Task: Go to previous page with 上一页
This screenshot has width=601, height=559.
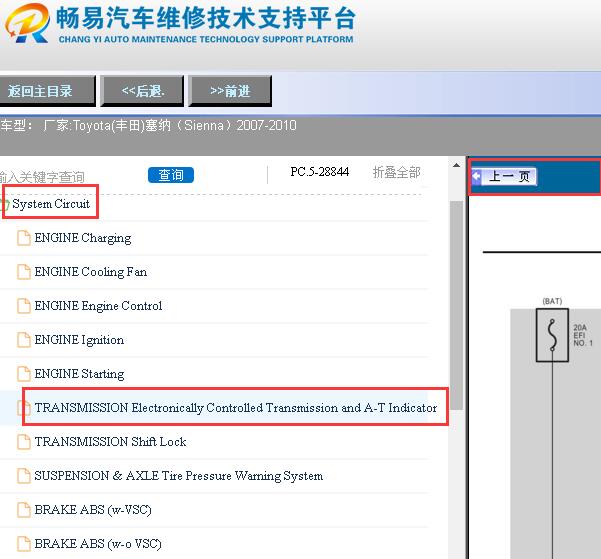Action: (x=504, y=176)
